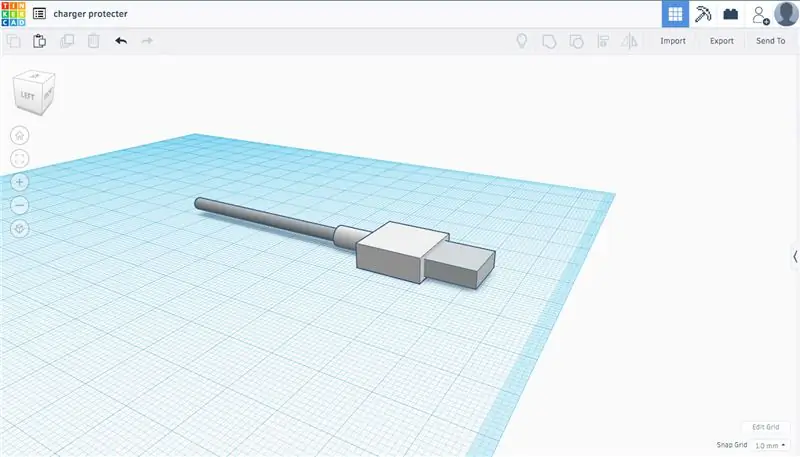Click the mirror tool icon
The width and height of the screenshot is (800, 457).
point(629,41)
